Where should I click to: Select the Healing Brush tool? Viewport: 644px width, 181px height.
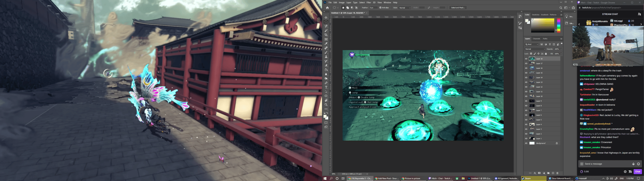point(326,48)
